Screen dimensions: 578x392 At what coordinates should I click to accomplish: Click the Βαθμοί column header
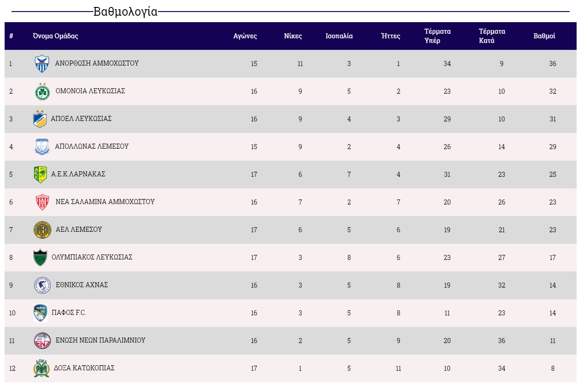pyautogui.click(x=544, y=36)
